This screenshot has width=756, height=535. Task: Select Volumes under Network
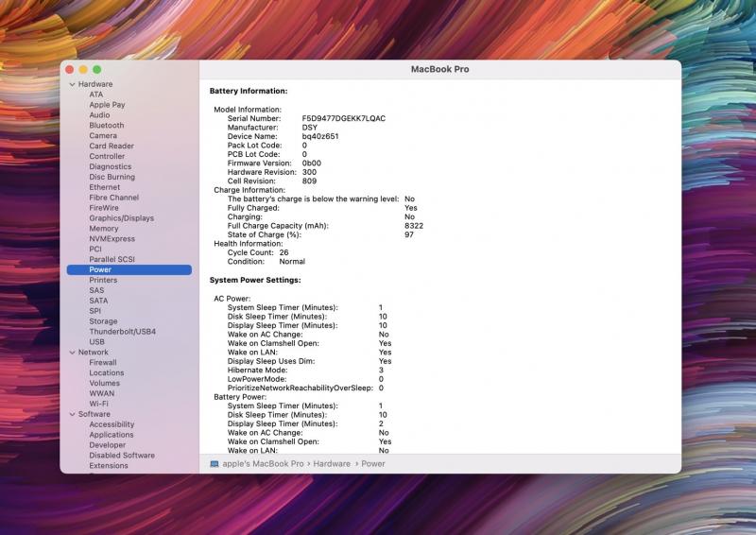tap(105, 384)
